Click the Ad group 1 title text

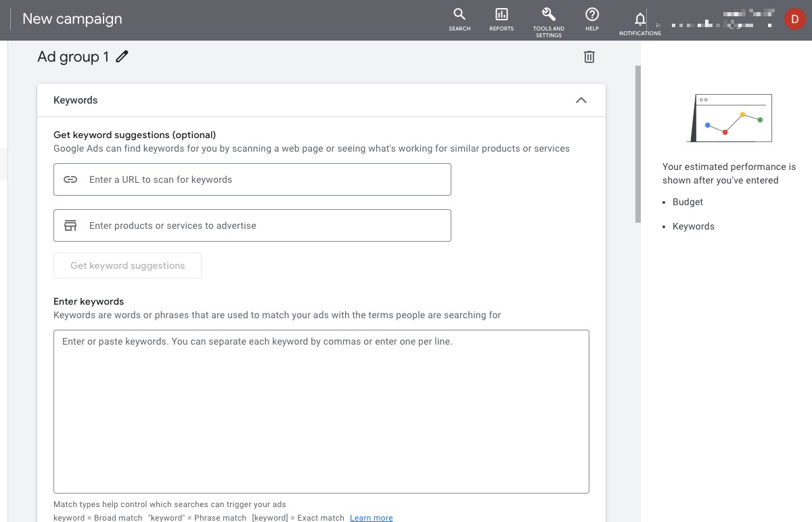pos(73,57)
